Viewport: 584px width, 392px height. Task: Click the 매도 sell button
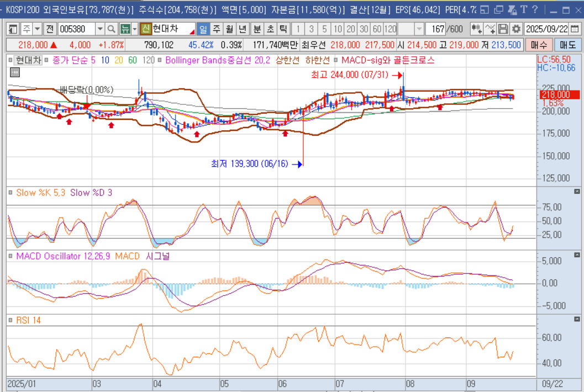coord(567,45)
